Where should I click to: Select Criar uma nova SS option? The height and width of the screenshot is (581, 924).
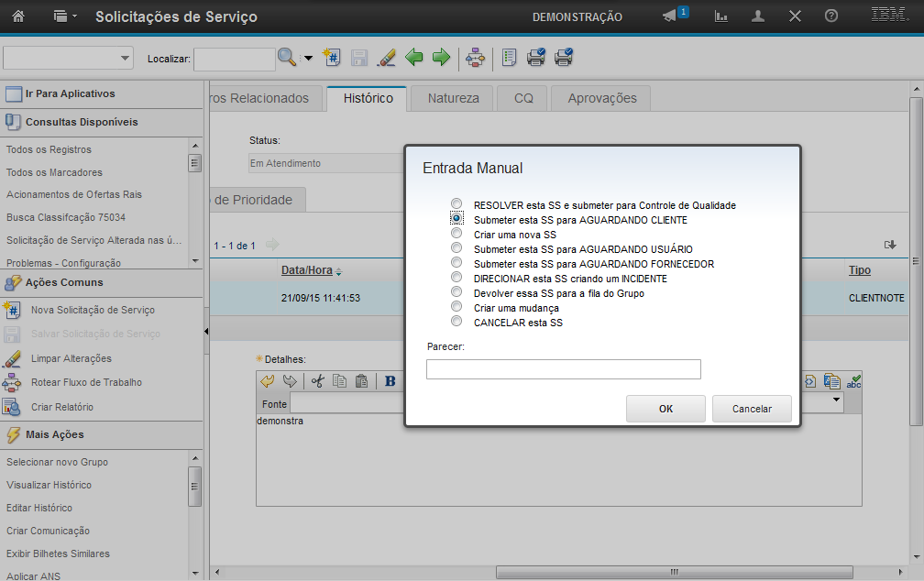coord(456,235)
